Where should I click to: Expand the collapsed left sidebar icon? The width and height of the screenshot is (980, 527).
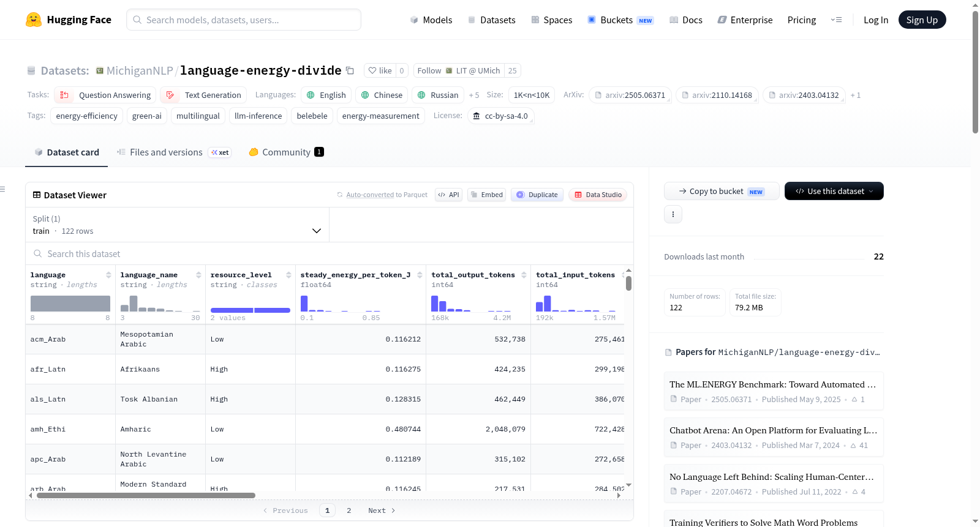(x=3, y=189)
